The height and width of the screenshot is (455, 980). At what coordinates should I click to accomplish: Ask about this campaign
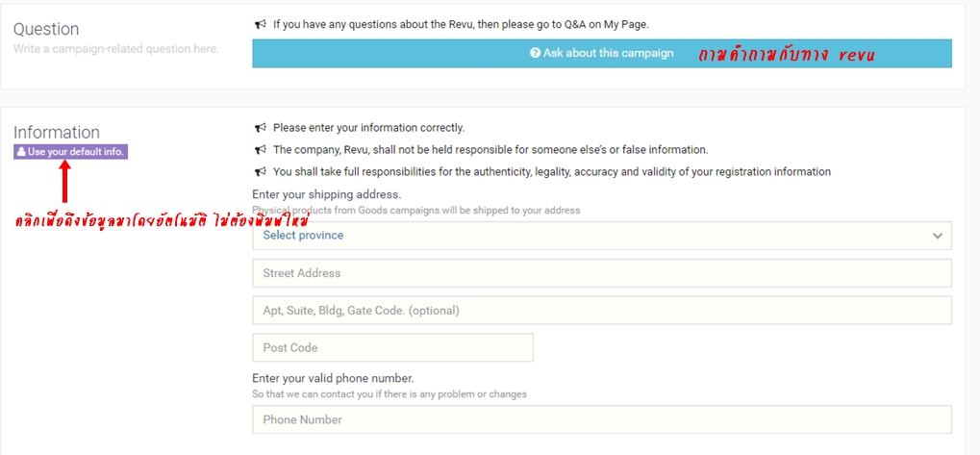602,53
